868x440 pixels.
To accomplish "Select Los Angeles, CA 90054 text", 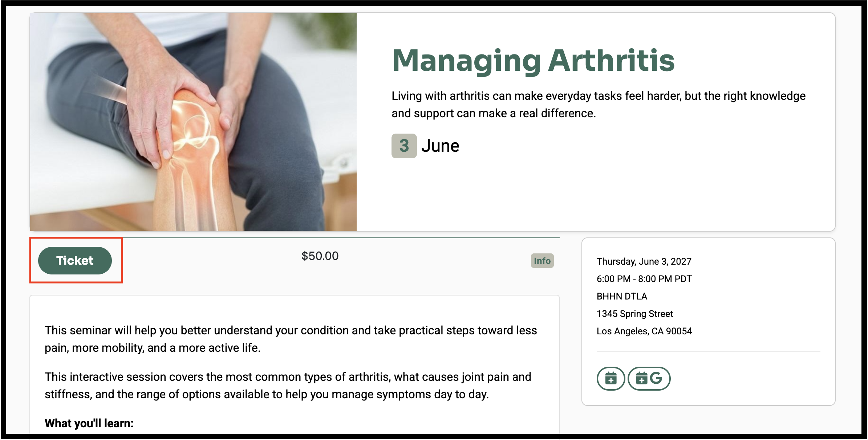I will (644, 331).
